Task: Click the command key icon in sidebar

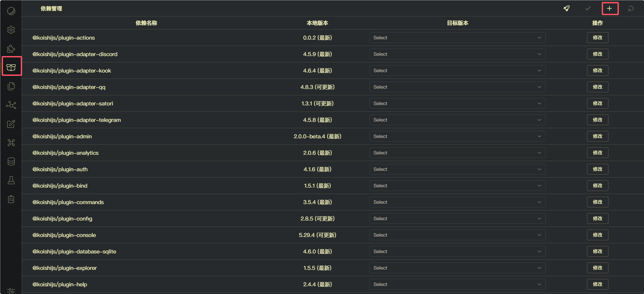Action: (11, 143)
